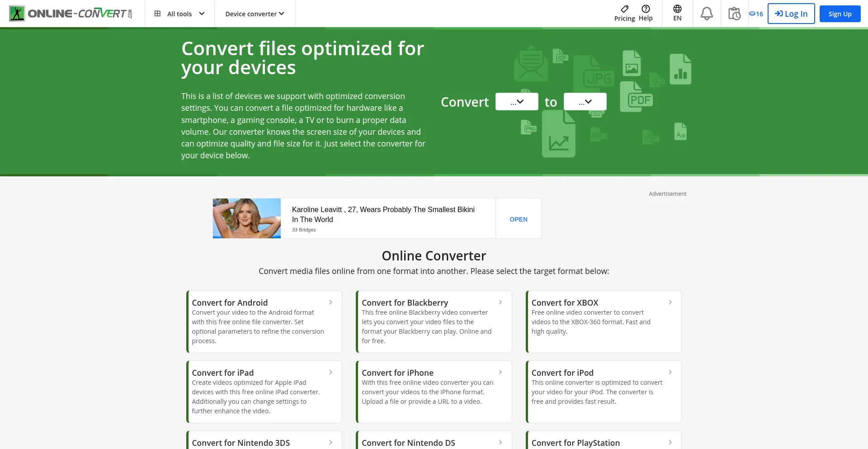Click the OPEN button in the advertisement

(x=518, y=219)
